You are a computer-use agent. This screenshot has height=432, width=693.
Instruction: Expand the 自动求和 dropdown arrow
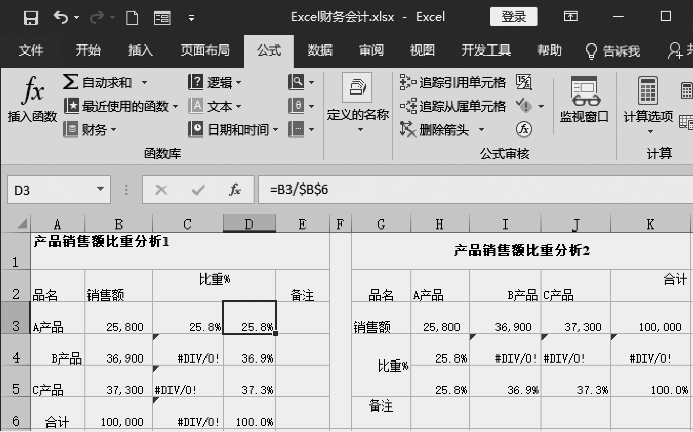(144, 83)
